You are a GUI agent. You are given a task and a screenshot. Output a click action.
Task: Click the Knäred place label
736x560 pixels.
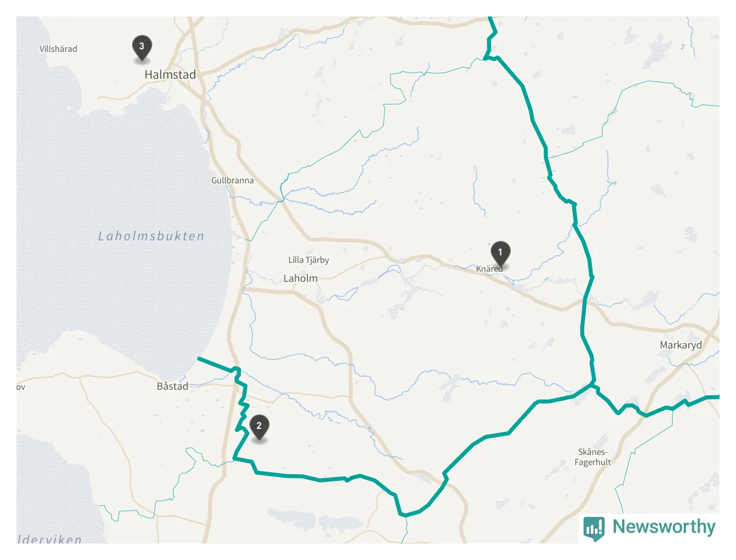coord(489,268)
